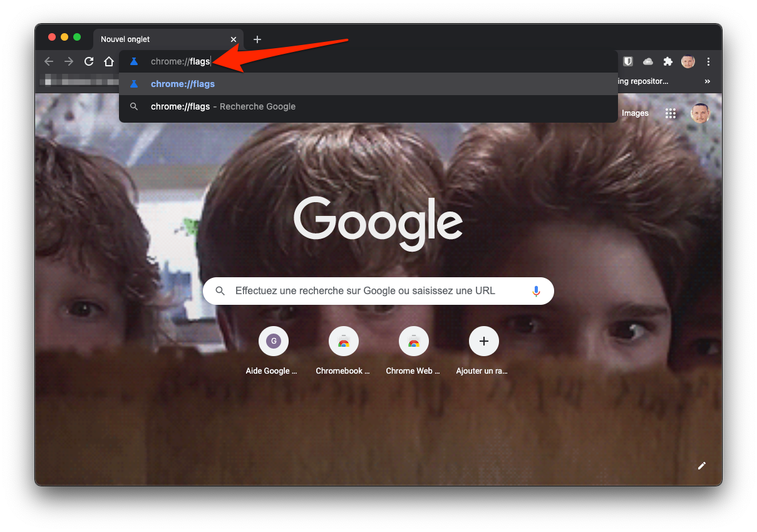Open a new tab with the plus button
This screenshot has height=532, width=757.
point(257,39)
